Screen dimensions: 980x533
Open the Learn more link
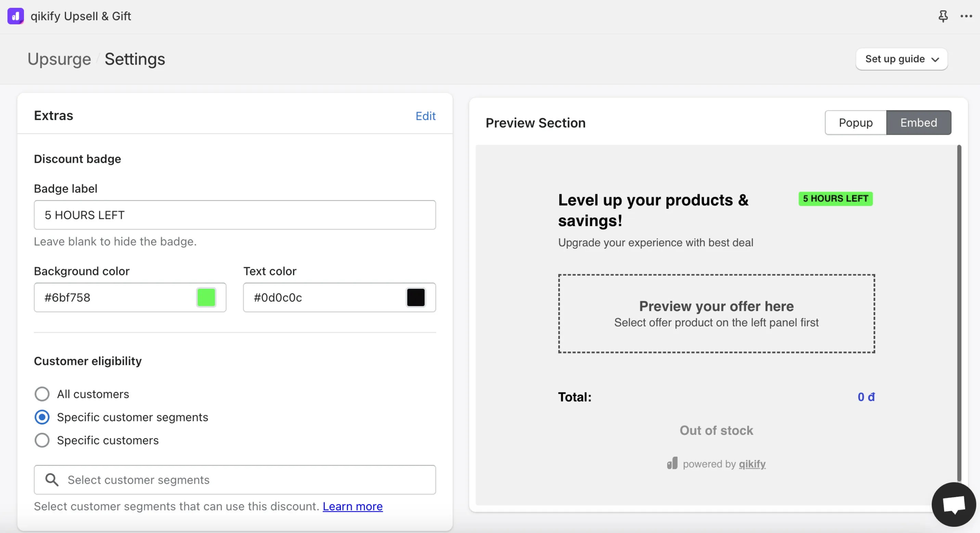[x=353, y=506]
